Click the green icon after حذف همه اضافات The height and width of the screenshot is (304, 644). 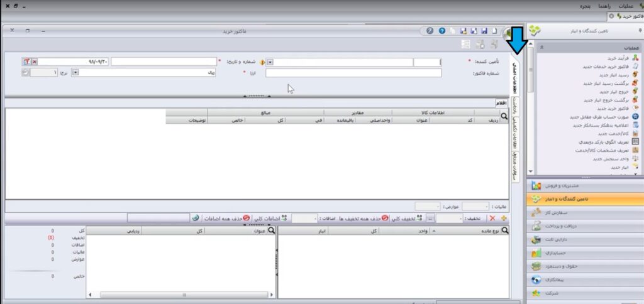coord(196,218)
